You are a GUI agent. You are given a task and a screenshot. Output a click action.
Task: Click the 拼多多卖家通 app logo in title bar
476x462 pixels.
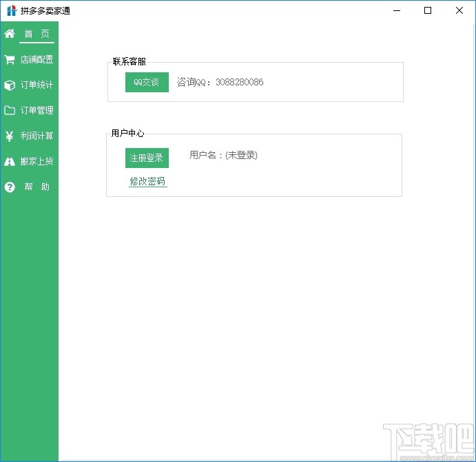click(x=12, y=10)
